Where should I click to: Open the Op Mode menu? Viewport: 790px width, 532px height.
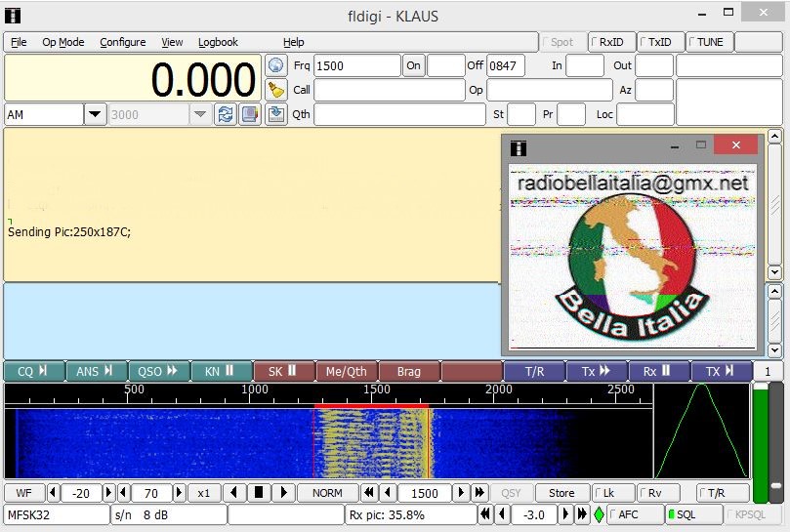[62, 42]
